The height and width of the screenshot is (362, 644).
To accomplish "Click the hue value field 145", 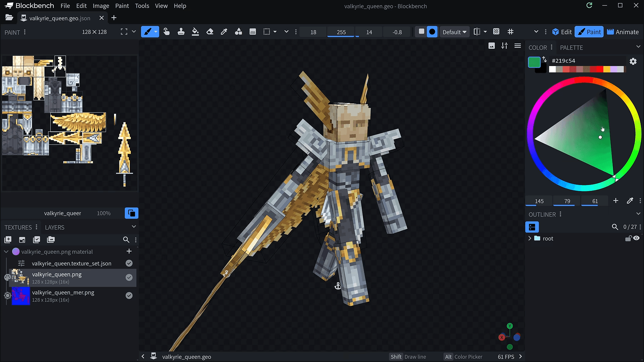I will [x=539, y=201].
